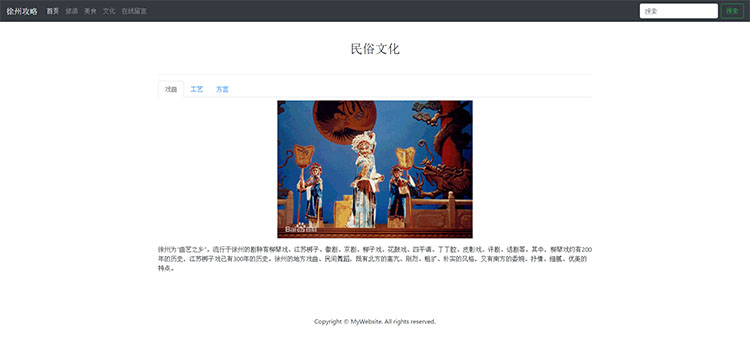Click the 民俗文化 page heading

pyautogui.click(x=375, y=49)
